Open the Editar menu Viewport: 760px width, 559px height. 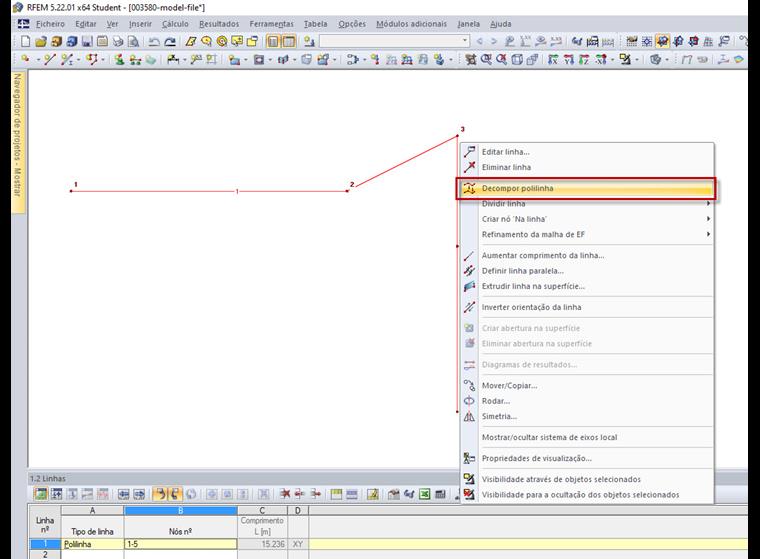[86, 24]
